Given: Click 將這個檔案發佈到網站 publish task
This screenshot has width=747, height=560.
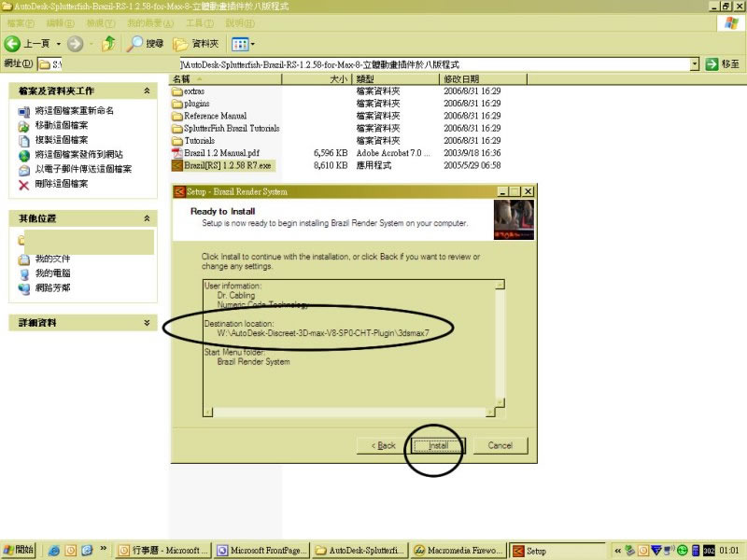Looking at the screenshot, I should point(71,155).
